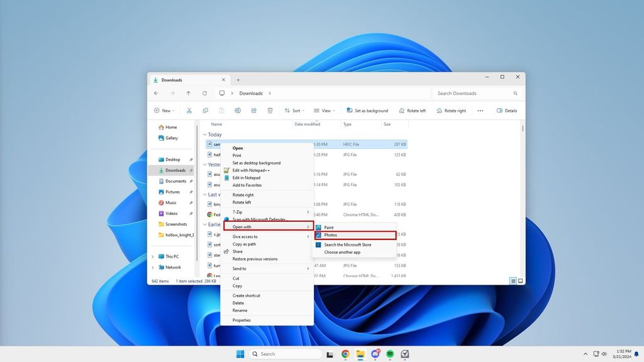Viewport: 644px width, 362px height.
Task: Click the Chrome icon on the taskbar
Action: click(x=345, y=354)
